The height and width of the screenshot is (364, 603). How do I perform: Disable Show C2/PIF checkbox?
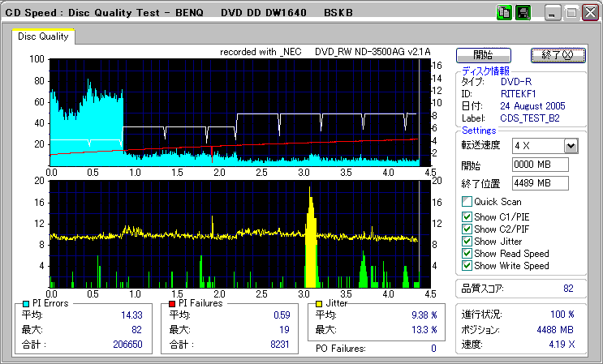[x=467, y=229]
